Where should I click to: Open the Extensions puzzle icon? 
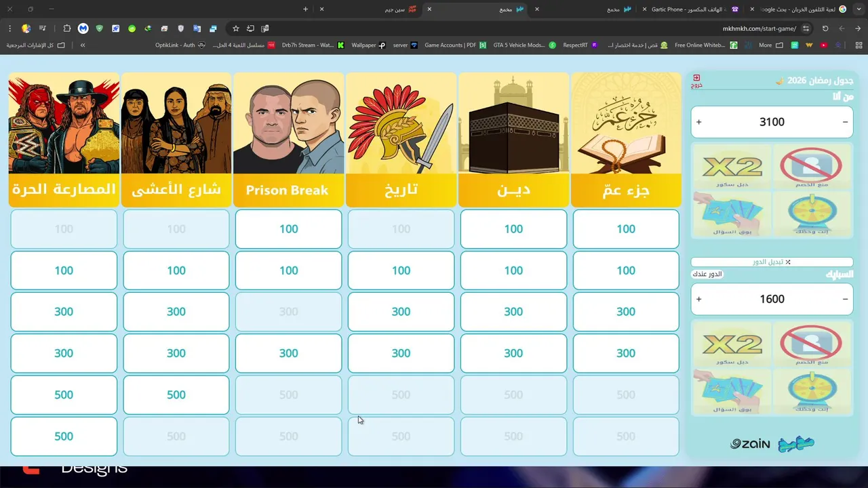[66, 28]
